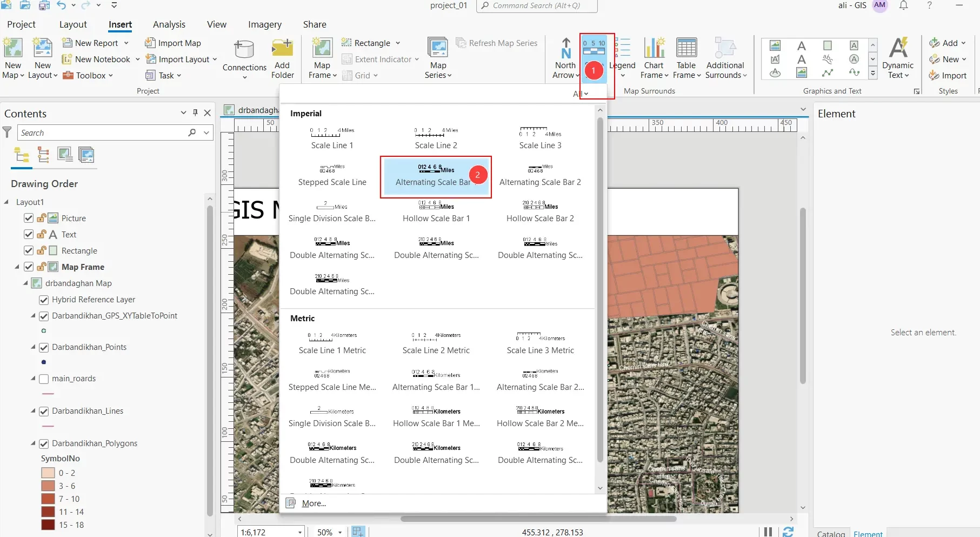The height and width of the screenshot is (537, 980).
Task: Open Map Series tool
Action: [438, 58]
